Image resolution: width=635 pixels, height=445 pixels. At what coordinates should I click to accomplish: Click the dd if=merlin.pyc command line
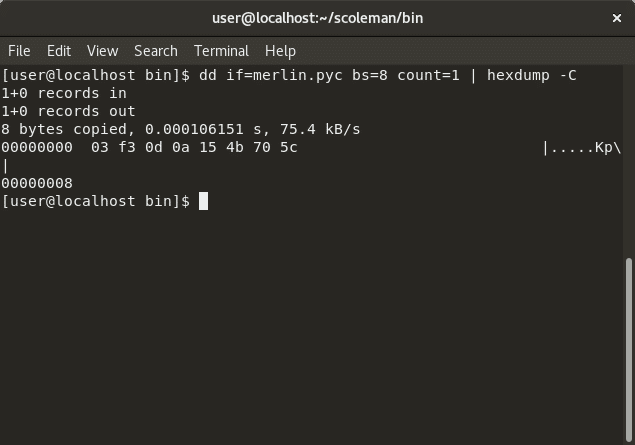pyautogui.click(x=289, y=75)
